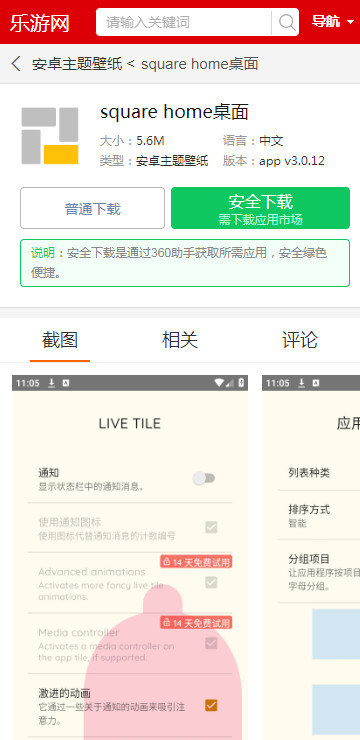The width and height of the screenshot is (360, 740).
Task: Switch to the 评论 tab
Action: point(300,340)
